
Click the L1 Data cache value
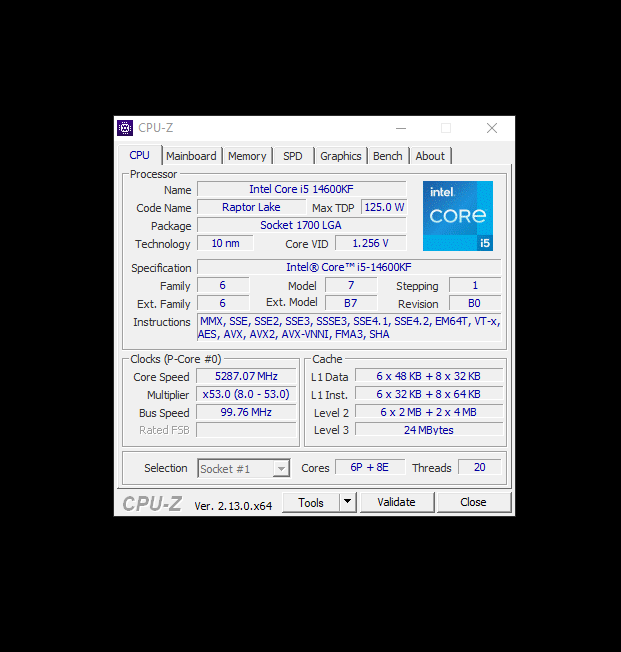pyautogui.click(x=429, y=376)
